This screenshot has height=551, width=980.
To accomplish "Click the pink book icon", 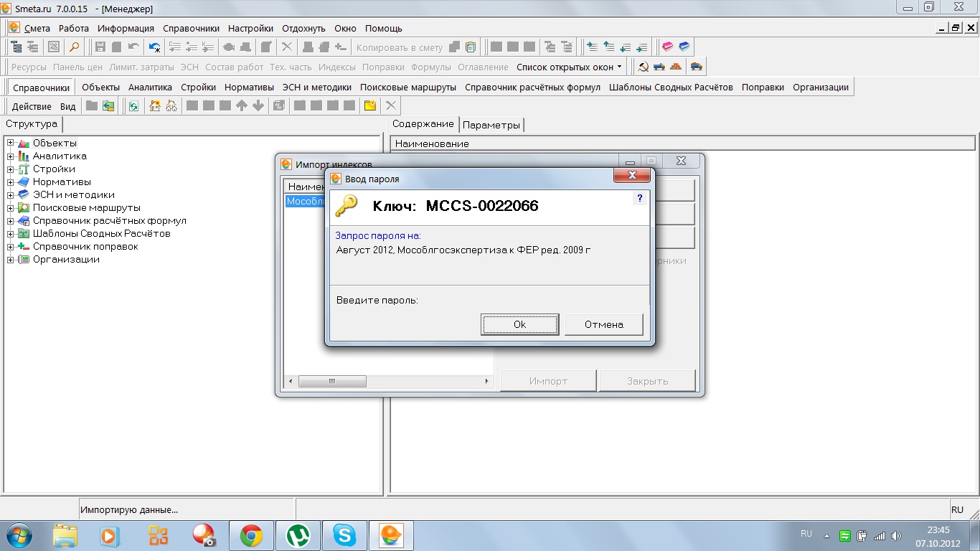I will 668,47.
